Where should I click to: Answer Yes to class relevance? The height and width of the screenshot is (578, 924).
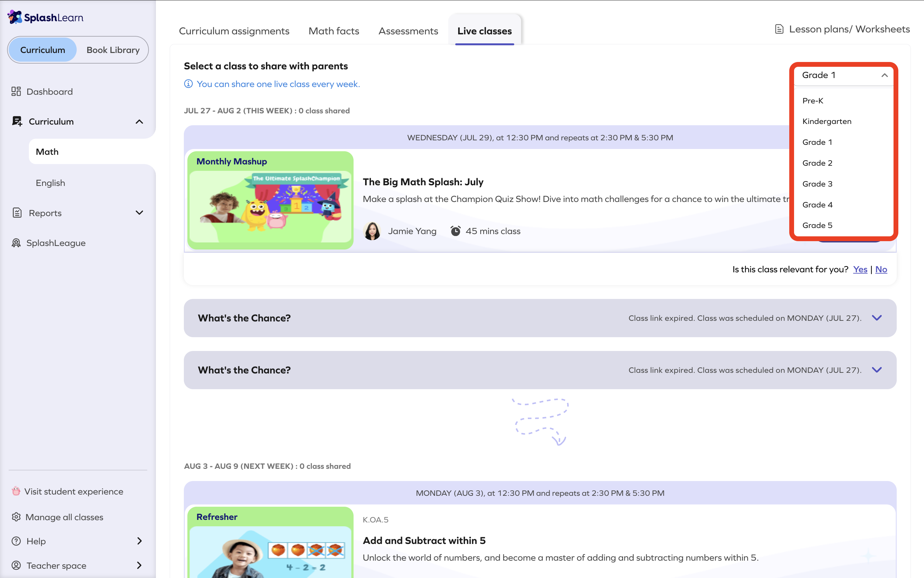pyautogui.click(x=860, y=269)
